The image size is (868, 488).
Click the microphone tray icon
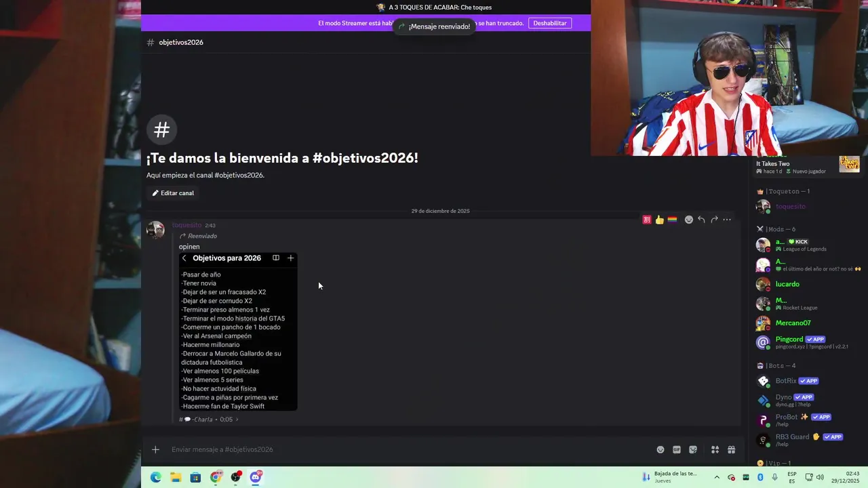pos(774,477)
